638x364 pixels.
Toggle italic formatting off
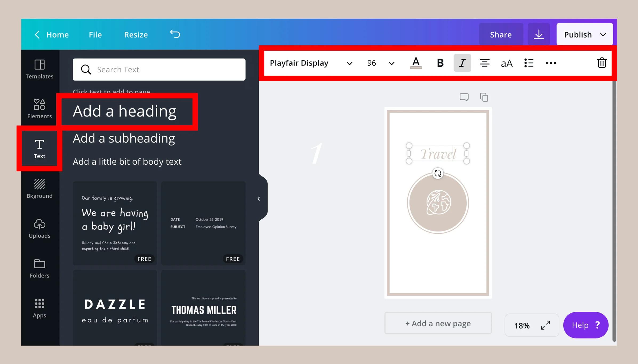tap(462, 63)
